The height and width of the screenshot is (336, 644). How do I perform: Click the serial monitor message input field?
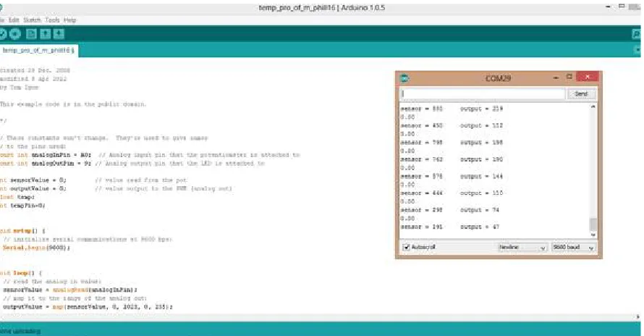tap(483, 93)
